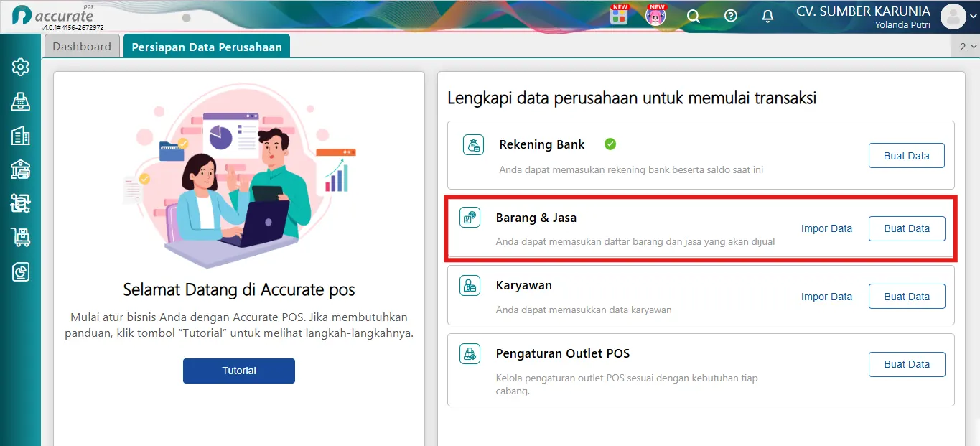
Task: Click the Selamat Datang di Accurate pos heading
Action: (x=239, y=289)
